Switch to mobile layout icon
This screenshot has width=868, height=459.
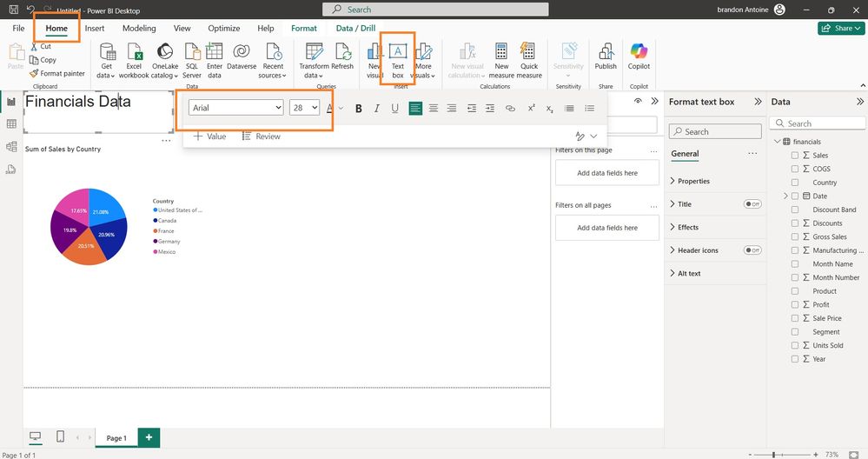tap(60, 437)
